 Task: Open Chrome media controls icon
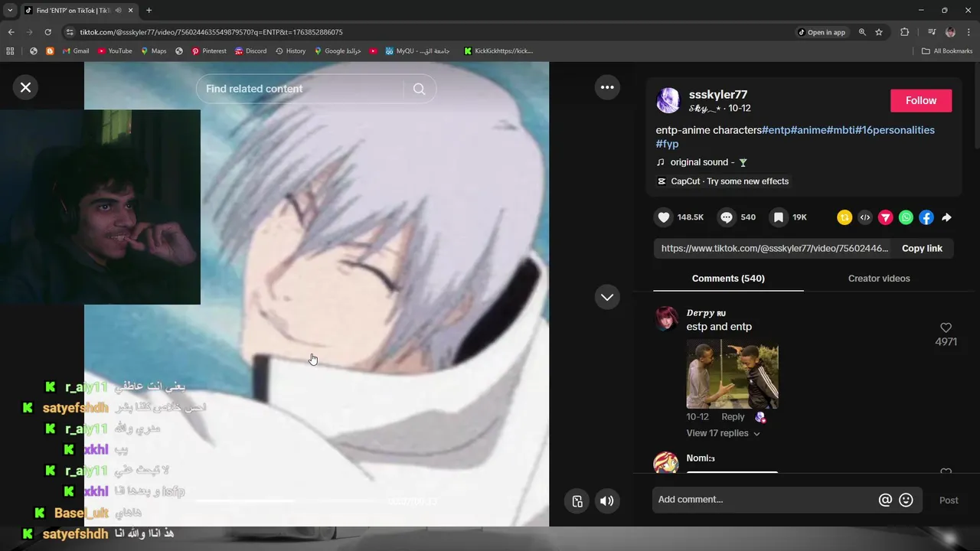pos(932,32)
